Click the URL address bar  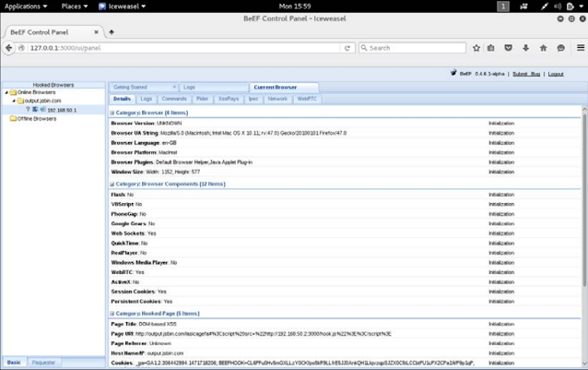tap(183, 48)
